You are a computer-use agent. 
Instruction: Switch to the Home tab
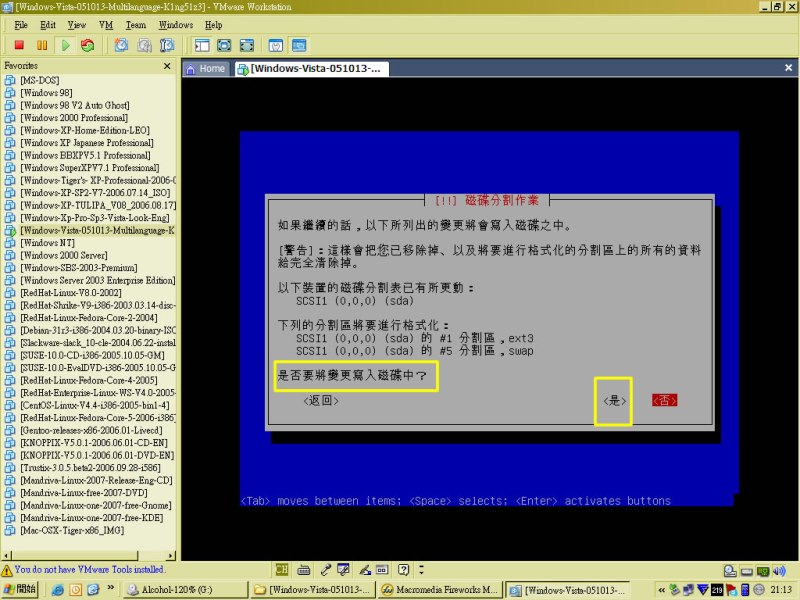[206, 68]
